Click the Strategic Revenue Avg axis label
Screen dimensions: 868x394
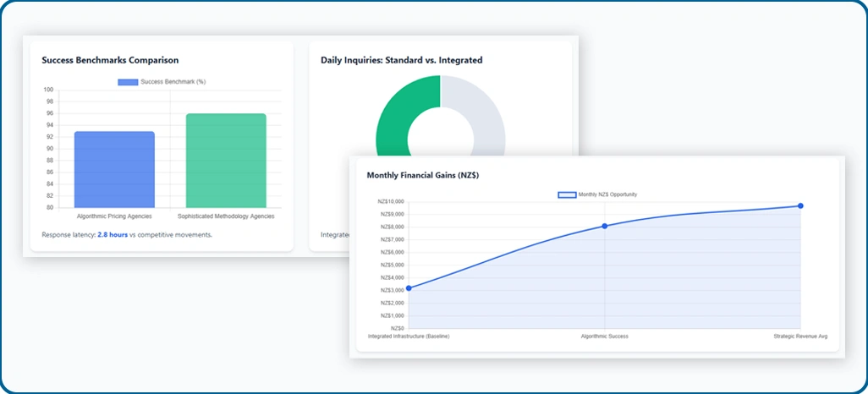pos(800,337)
